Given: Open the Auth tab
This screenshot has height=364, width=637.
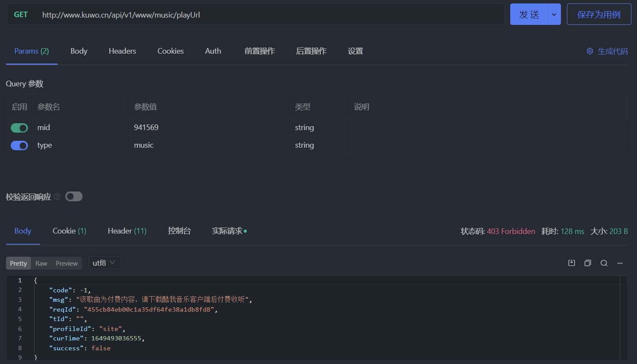Looking at the screenshot, I should pyautogui.click(x=213, y=51).
